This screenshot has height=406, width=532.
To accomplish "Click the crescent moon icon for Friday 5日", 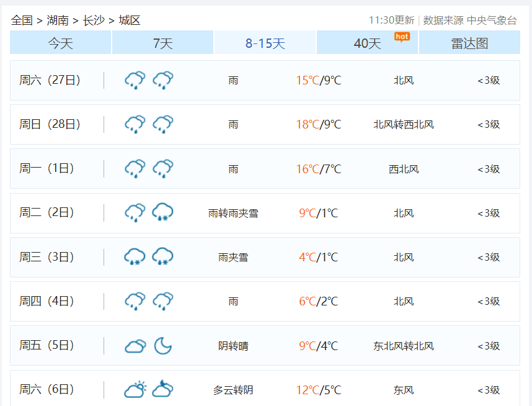I will tap(163, 345).
